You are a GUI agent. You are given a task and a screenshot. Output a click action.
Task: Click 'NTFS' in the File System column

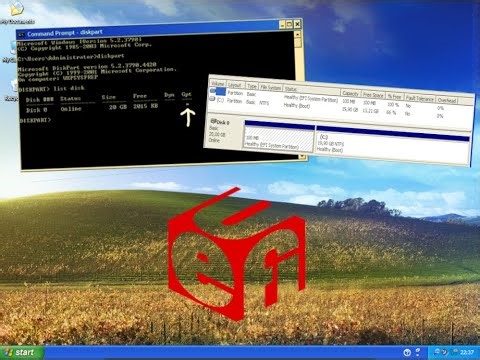[x=264, y=103]
